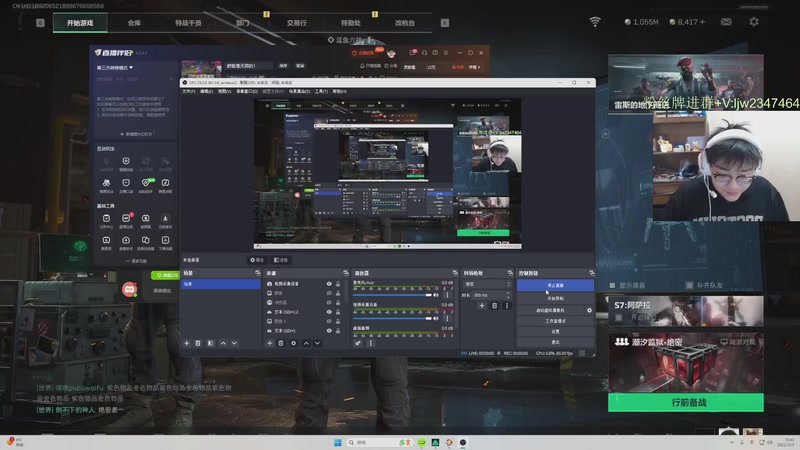Open Windows Start button on taskbar

338,442
